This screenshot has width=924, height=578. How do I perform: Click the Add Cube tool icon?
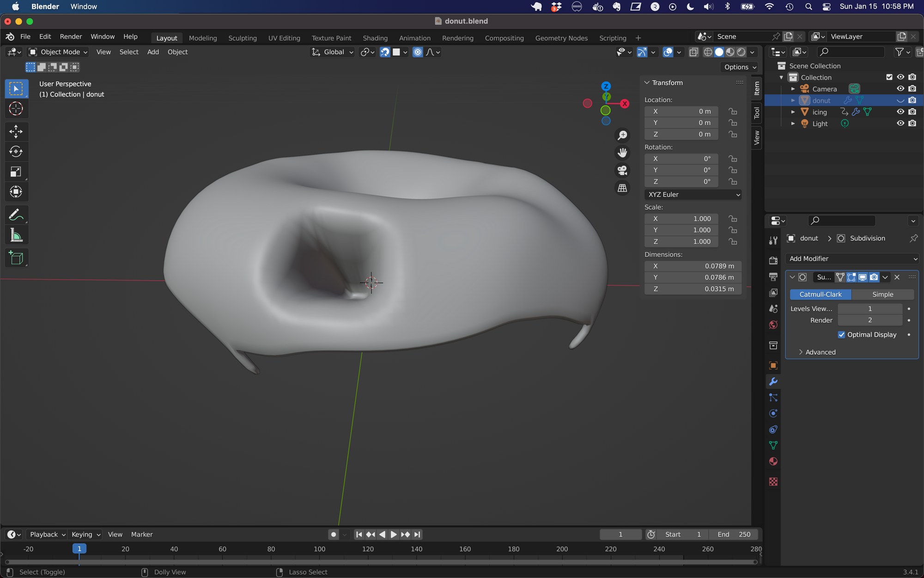pyautogui.click(x=16, y=258)
